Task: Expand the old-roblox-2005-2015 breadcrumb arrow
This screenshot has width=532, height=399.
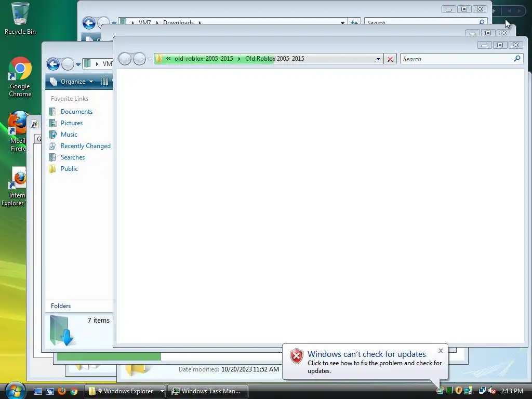Action: [x=239, y=59]
